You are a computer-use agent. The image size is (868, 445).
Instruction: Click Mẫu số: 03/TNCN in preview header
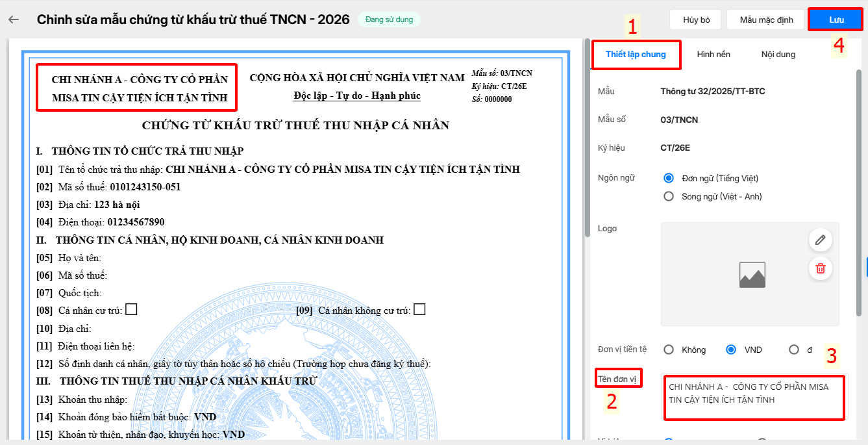tap(502, 73)
